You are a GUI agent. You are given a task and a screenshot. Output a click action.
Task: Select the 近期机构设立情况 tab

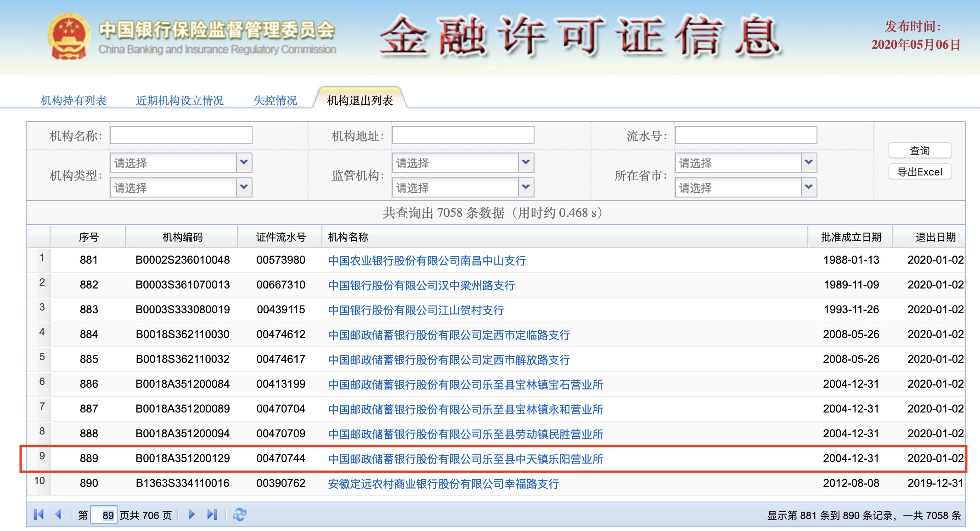click(180, 100)
